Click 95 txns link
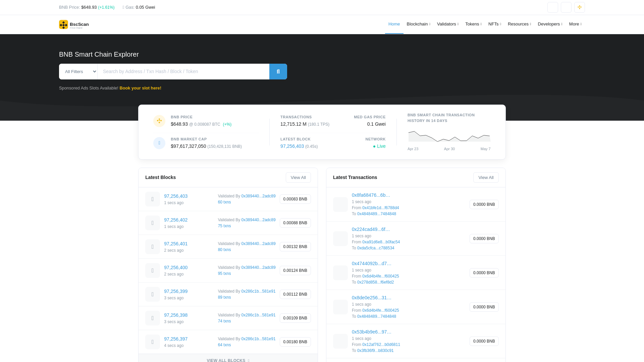 [224, 274]
